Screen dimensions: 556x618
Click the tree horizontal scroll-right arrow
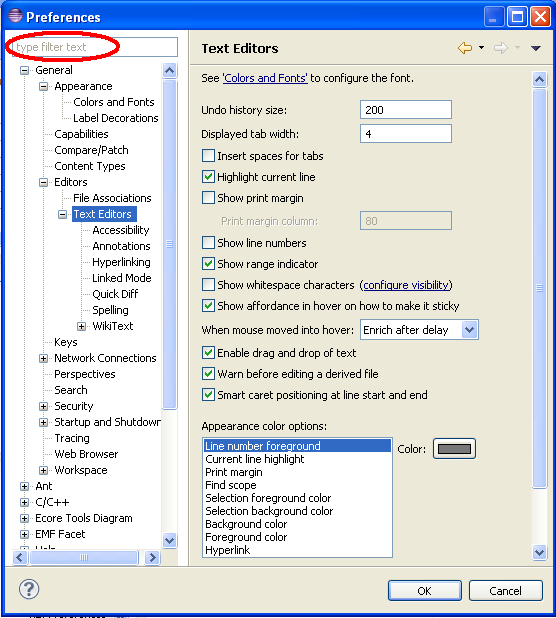click(152, 557)
